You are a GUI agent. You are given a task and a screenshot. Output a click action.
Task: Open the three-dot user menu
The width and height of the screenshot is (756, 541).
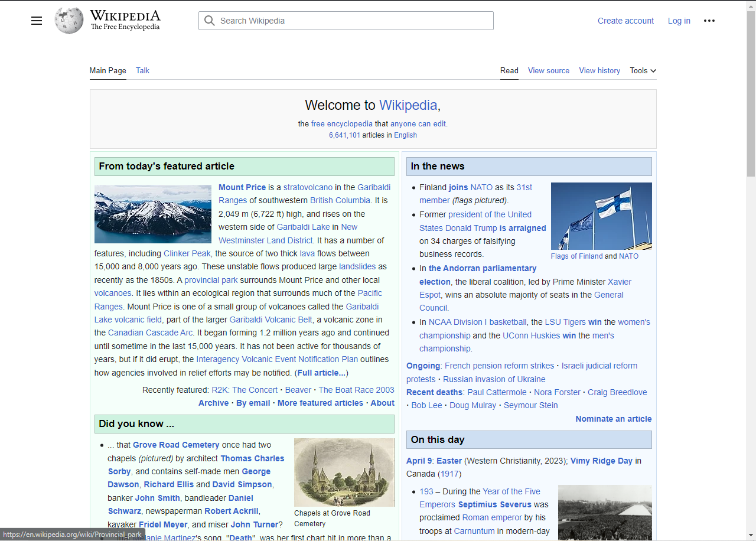click(709, 21)
